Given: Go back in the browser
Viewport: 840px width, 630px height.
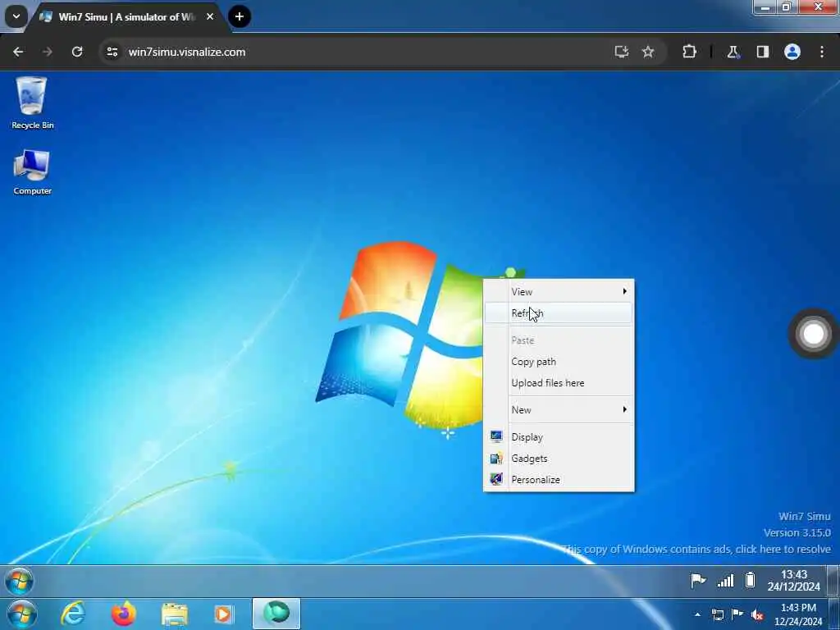Looking at the screenshot, I should [18, 52].
